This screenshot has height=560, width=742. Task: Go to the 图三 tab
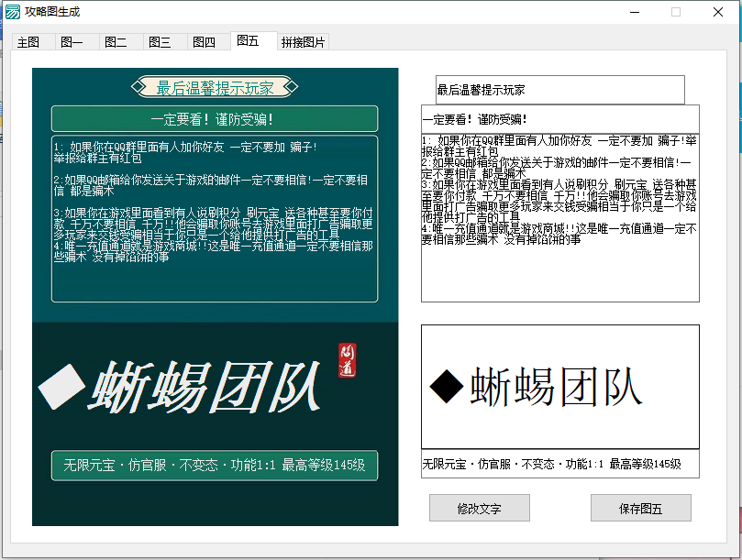(x=160, y=42)
